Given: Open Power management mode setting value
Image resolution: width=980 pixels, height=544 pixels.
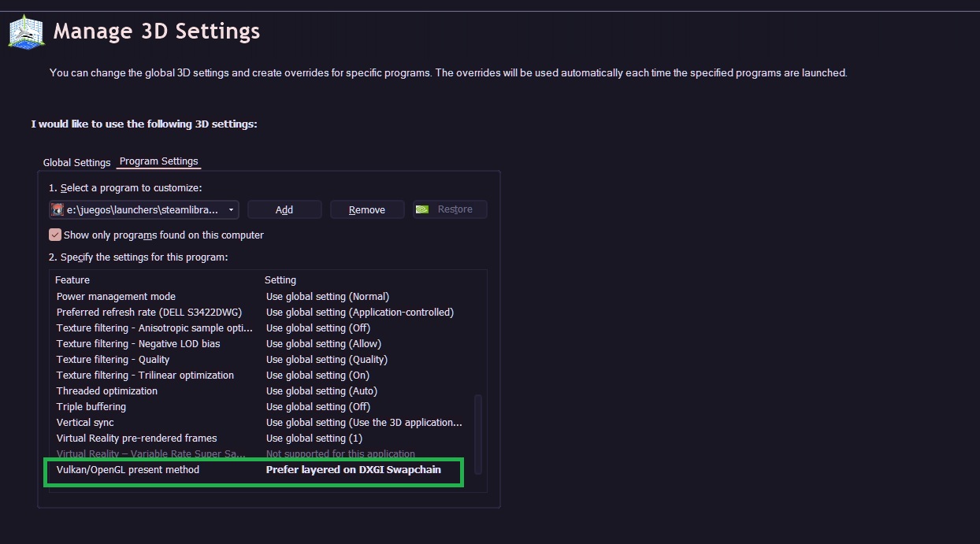Looking at the screenshot, I should click(328, 297).
